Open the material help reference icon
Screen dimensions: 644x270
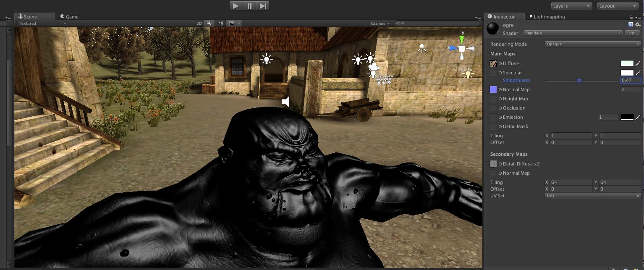point(630,24)
